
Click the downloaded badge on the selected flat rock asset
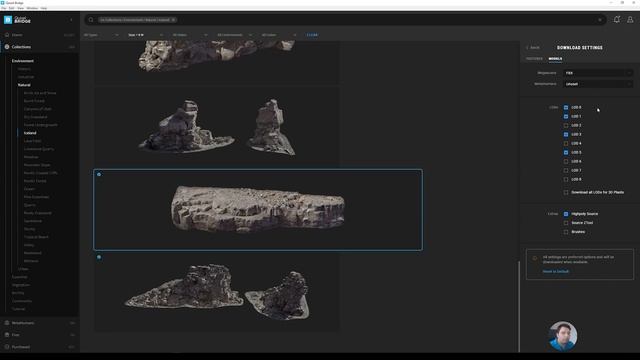pyautogui.click(x=99, y=174)
